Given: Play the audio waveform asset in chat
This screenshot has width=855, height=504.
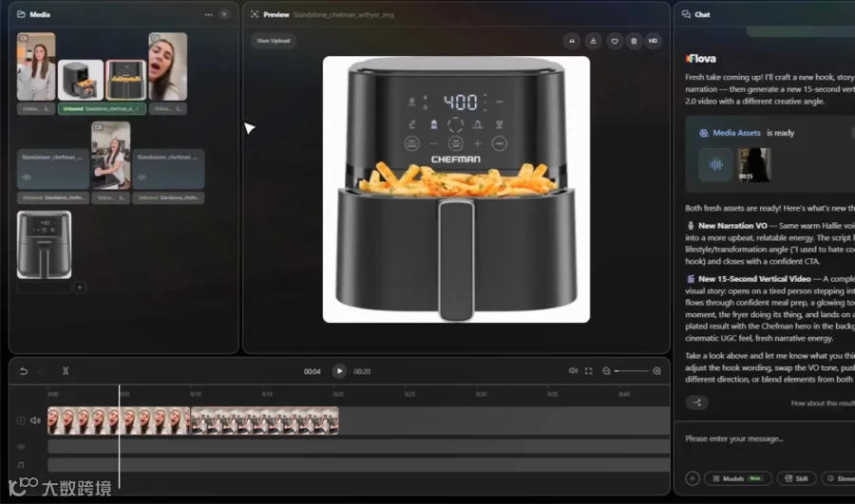Looking at the screenshot, I should pos(715,164).
